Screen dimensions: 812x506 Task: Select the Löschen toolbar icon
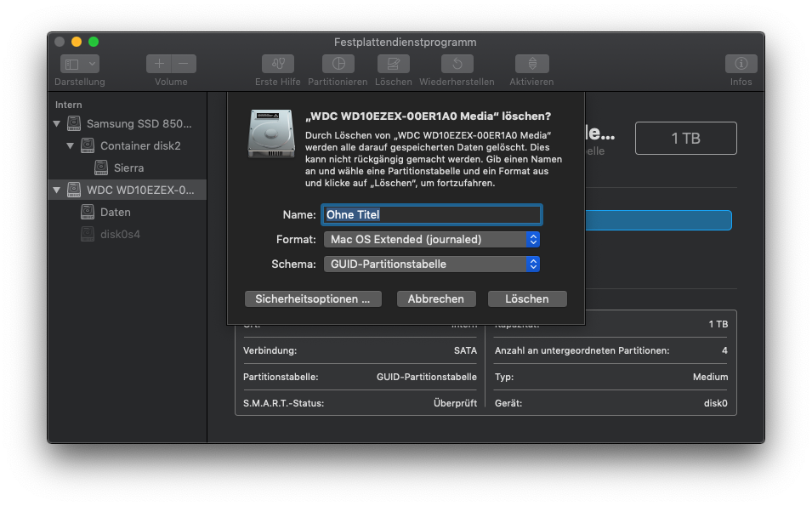tap(394, 64)
